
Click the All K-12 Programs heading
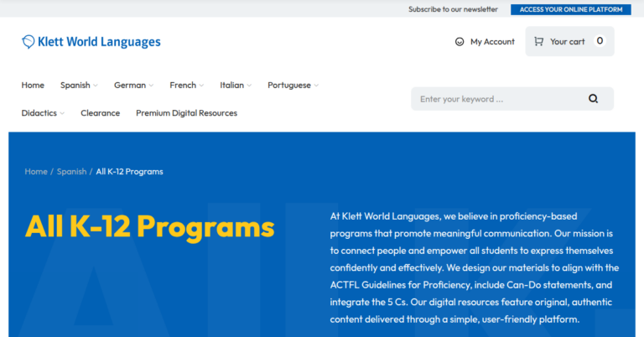click(150, 226)
